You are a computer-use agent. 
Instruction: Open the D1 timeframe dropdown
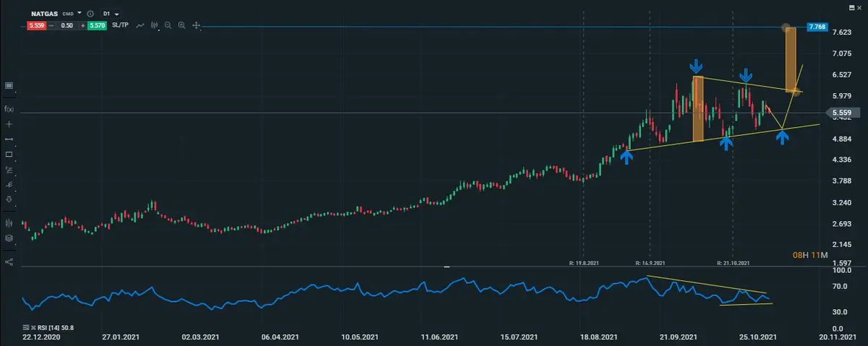tap(110, 14)
